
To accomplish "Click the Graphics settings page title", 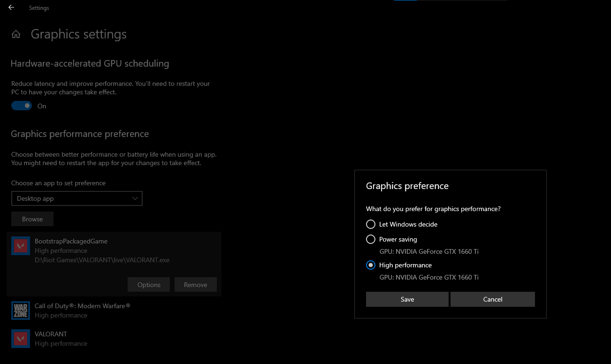I will pos(79,34).
